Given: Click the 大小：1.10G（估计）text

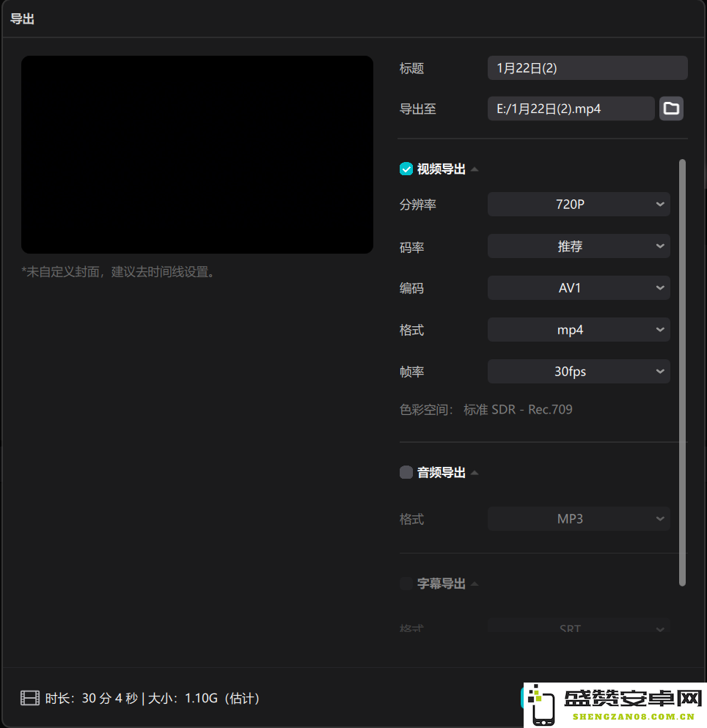Looking at the screenshot, I should pyautogui.click(x=204, y=698).
